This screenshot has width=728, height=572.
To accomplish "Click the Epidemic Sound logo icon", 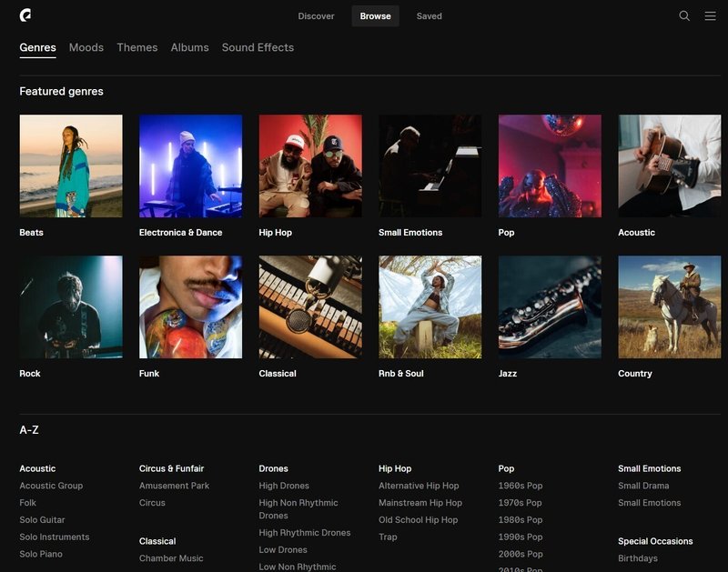I will click(x=25, y=15).
